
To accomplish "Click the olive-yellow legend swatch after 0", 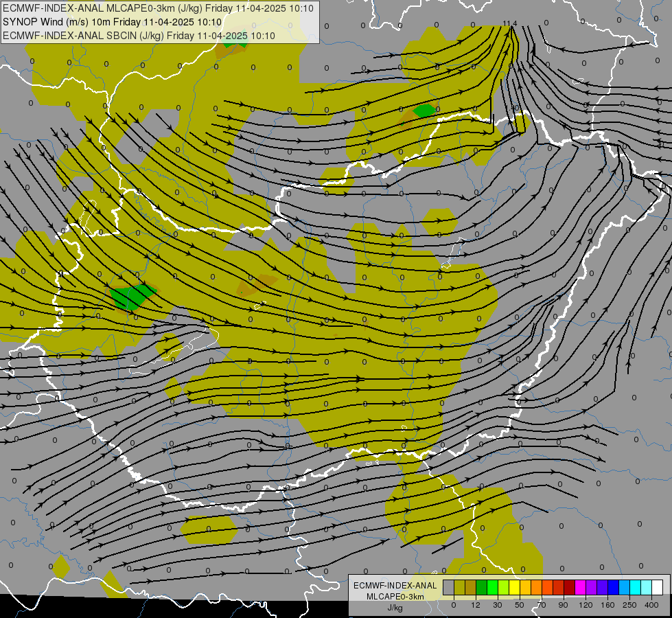I will [x=459, y=588].
